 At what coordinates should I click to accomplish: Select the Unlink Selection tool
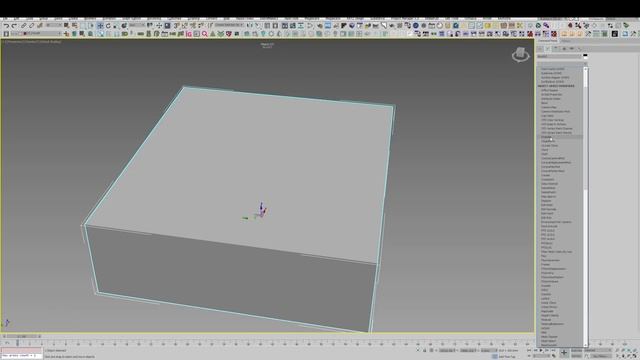[x=32, y=26]
